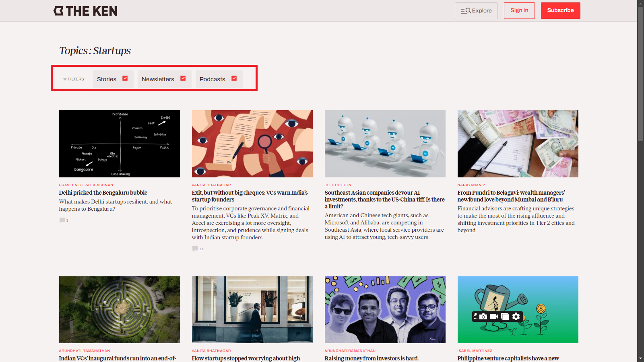644x362 pixels.
Task: Click the rupee banknotes article thumbnail
Action: click(518, 144)
